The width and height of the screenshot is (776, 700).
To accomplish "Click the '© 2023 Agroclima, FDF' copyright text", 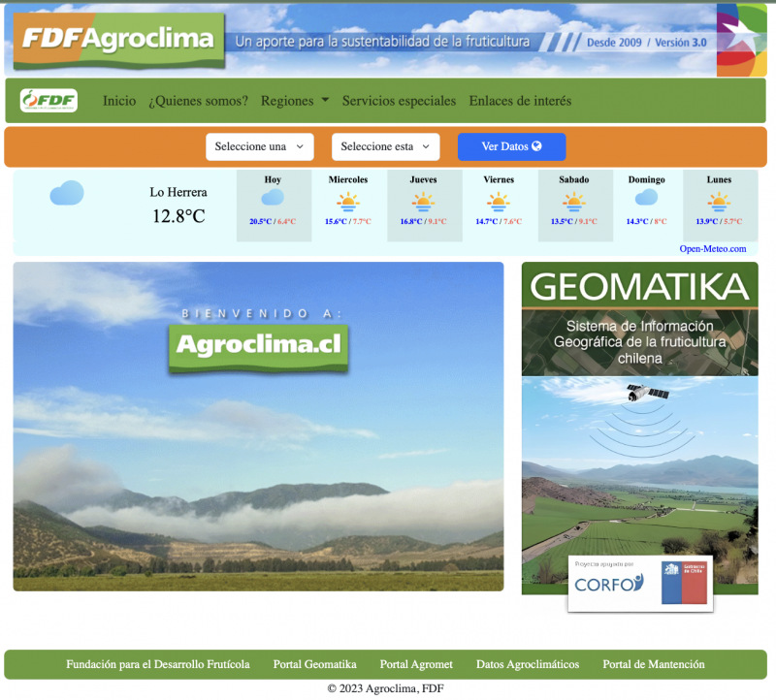I will 385,688.
